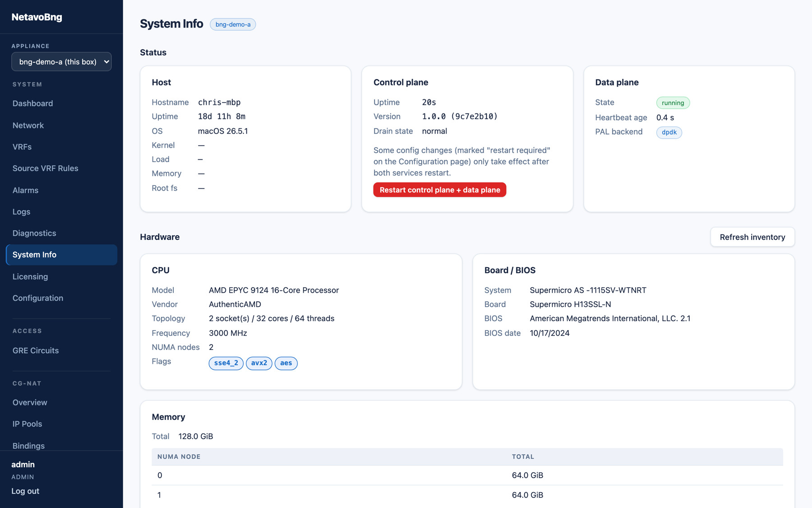Click the topology 2 socket(s) value
This screenshot has height=508, width=812.
pyautogui.click(x=272, y=318)
